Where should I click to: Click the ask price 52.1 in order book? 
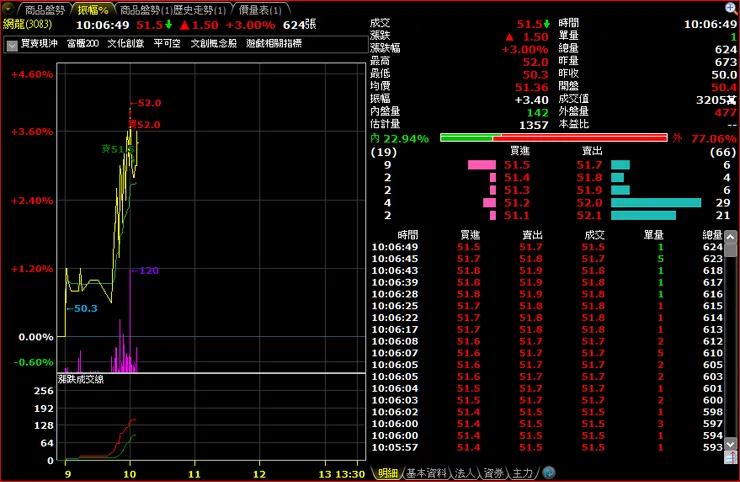(589, 216)
